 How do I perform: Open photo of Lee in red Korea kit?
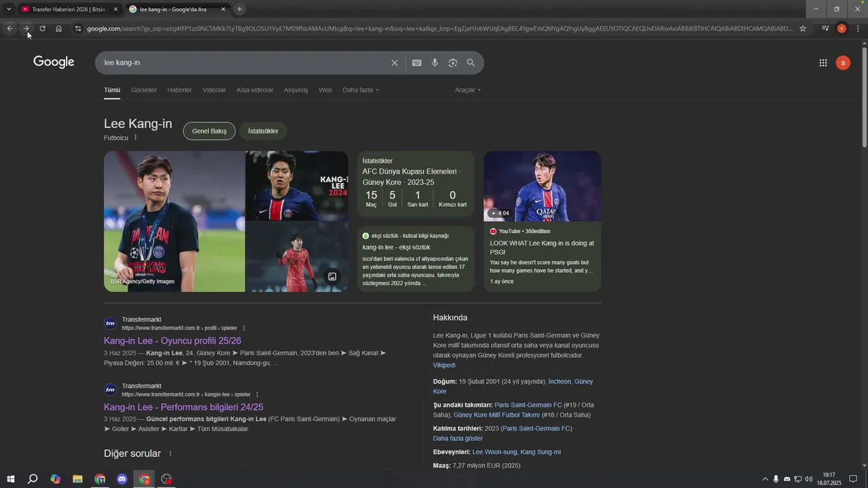tap(297, 257)
